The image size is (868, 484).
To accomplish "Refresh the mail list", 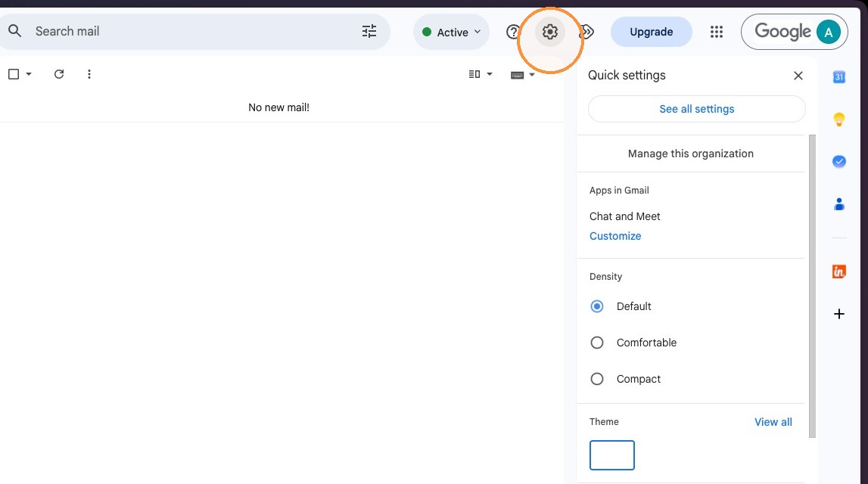I will [59, 73].
